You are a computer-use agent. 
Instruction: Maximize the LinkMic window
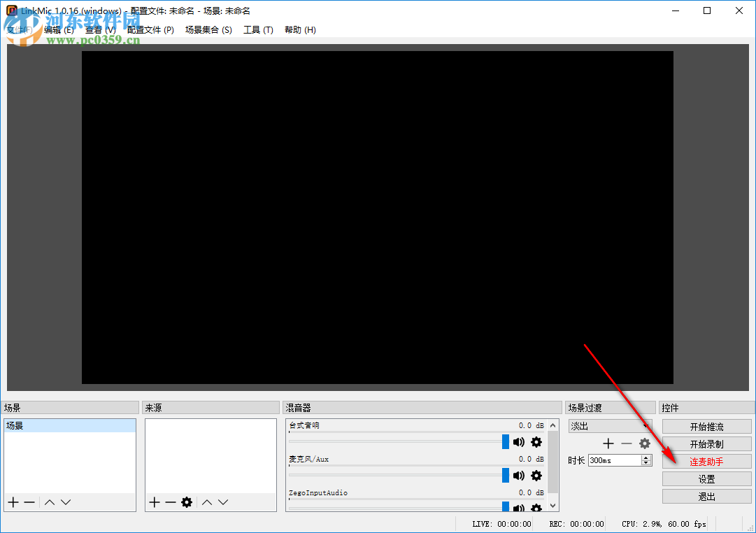point(707,10)
